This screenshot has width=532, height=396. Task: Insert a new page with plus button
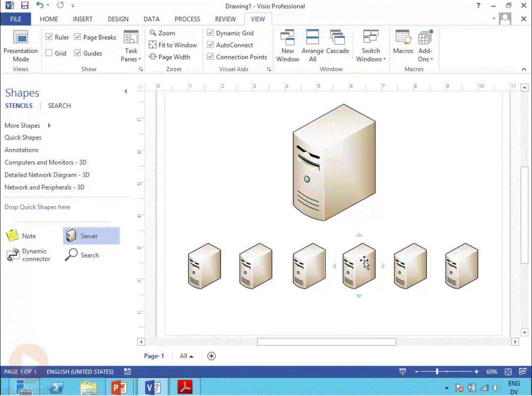(212, 356)
